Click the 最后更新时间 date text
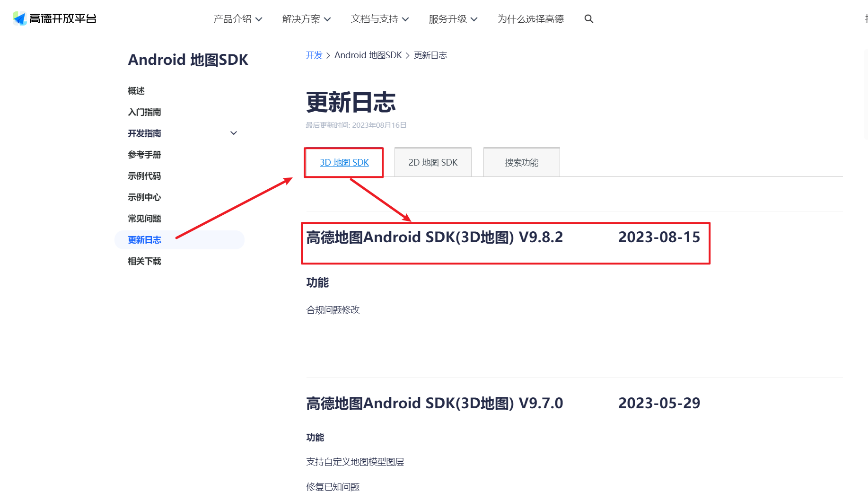 (356, 125)
